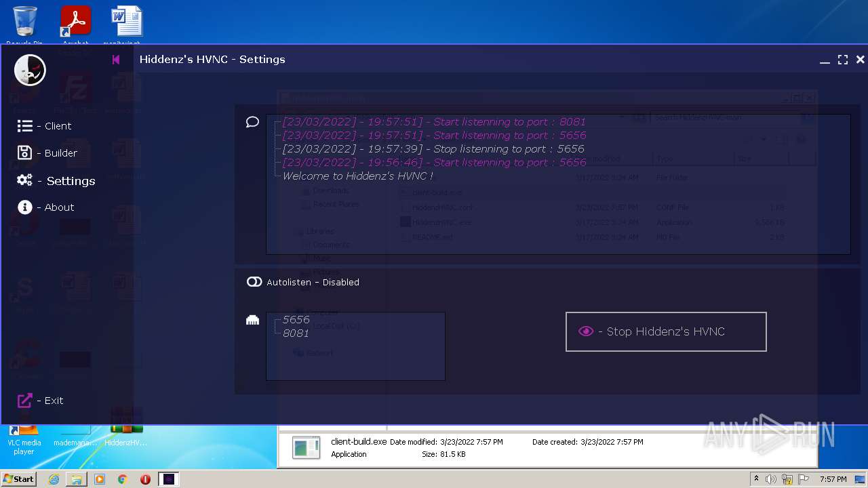Viewport: 868px width, 488px height.
Task: Toggle Autolisten switch
Action: coord(254,282)
